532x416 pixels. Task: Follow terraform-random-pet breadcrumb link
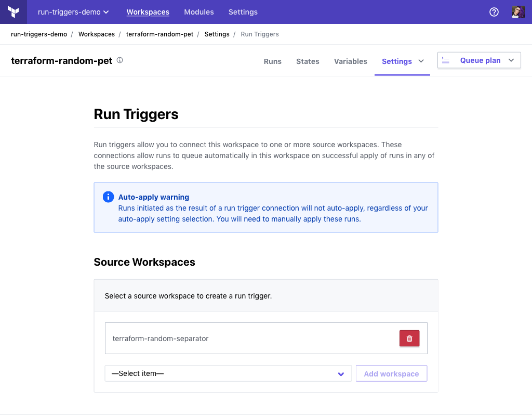[159, 34]
